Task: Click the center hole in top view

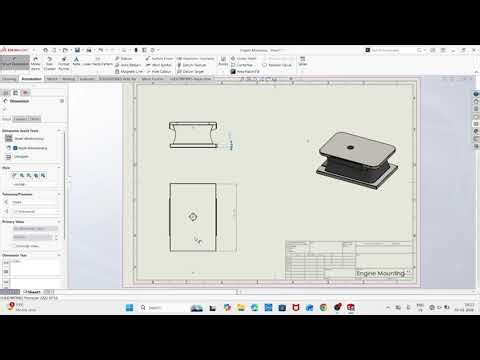Action: tap(193, 217)
